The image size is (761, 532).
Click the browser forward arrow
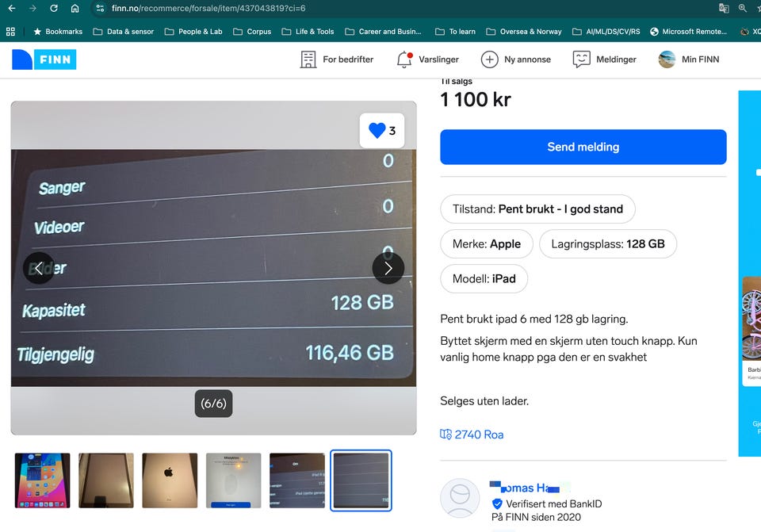point(33,8)
